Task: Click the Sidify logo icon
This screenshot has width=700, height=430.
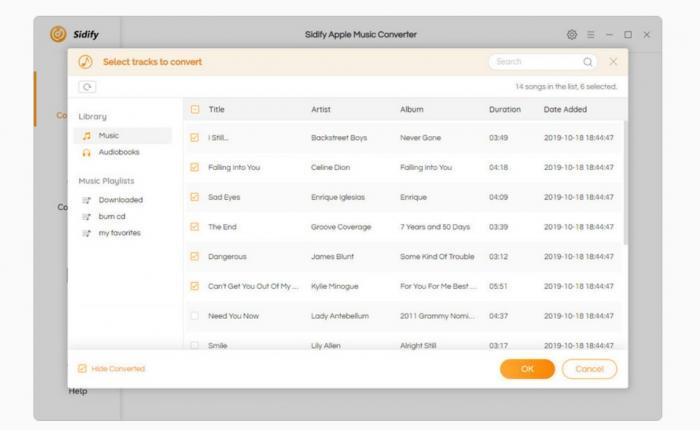Action: [58, 34]
